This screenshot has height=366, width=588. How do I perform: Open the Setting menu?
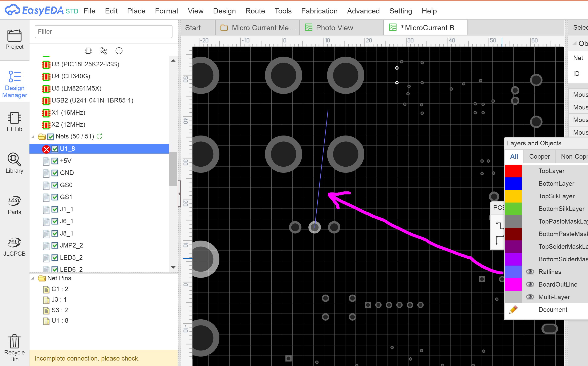[401, 11]
